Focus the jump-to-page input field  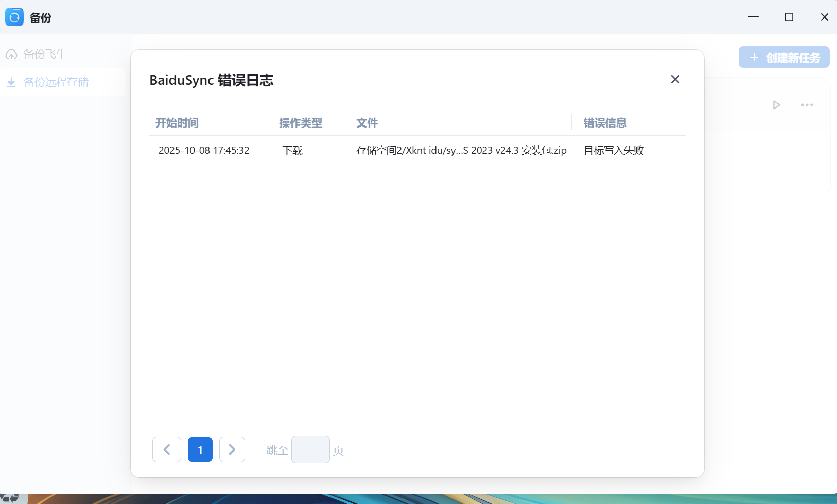click(x=310, y=449)
